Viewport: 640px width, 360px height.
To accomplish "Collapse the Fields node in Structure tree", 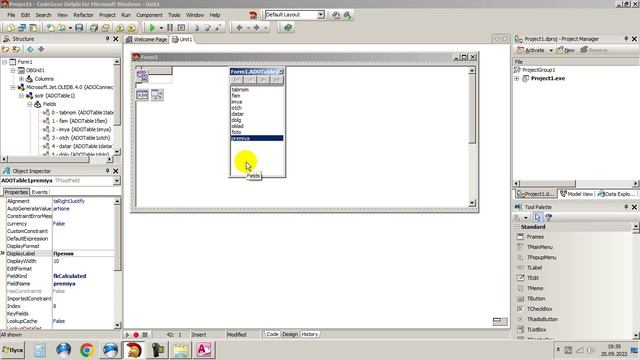I will [30, 104].
